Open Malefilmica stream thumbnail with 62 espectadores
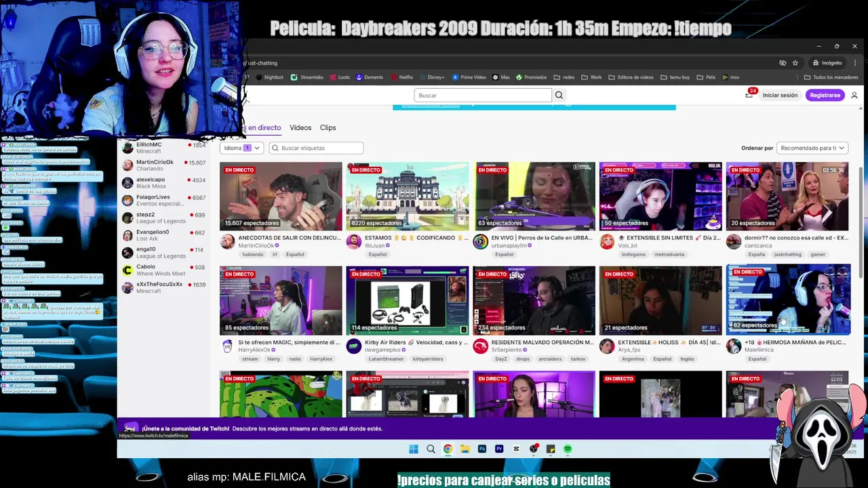This screenshot has width=868, height=488. pos(788,300)
